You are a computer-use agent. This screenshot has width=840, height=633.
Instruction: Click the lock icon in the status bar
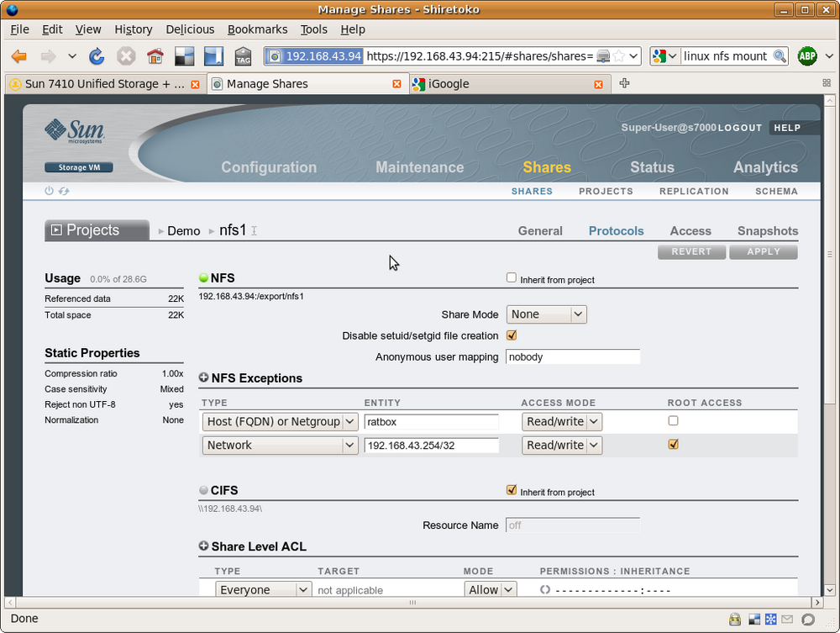(735, 620)
